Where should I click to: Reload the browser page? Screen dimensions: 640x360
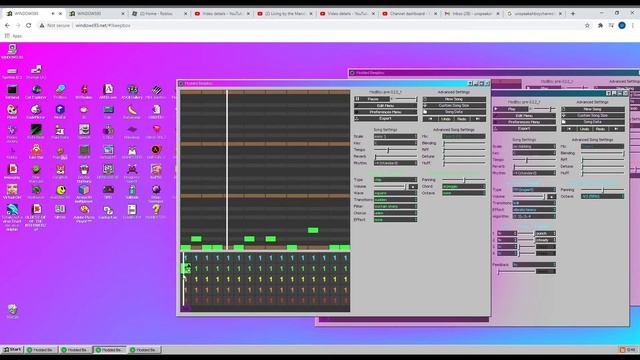[x=29, y=25]
